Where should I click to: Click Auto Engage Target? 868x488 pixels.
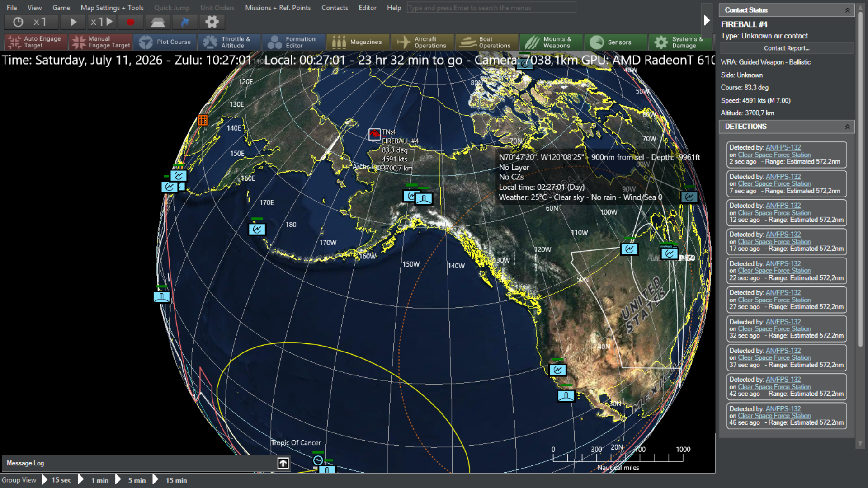tap(36, 42)
